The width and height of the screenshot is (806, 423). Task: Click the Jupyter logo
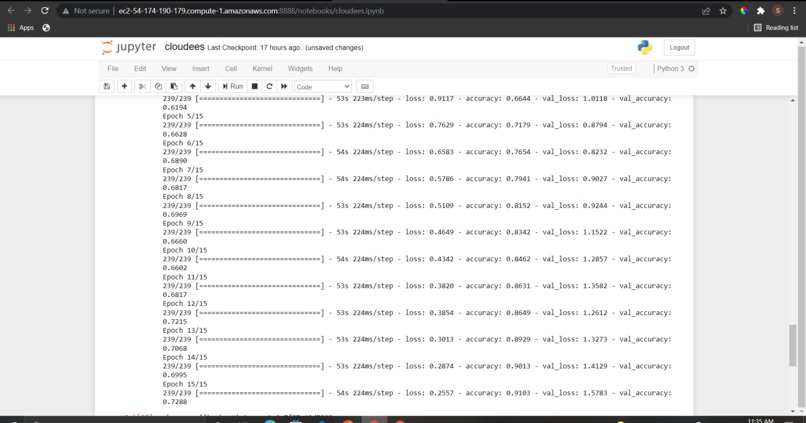[129, 47]
